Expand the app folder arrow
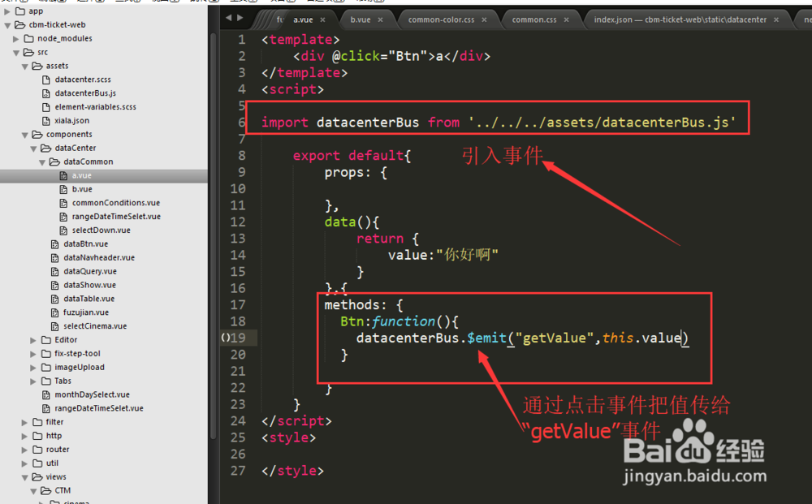The width and height of the screenshot is (812, 504). click(7, 11)
